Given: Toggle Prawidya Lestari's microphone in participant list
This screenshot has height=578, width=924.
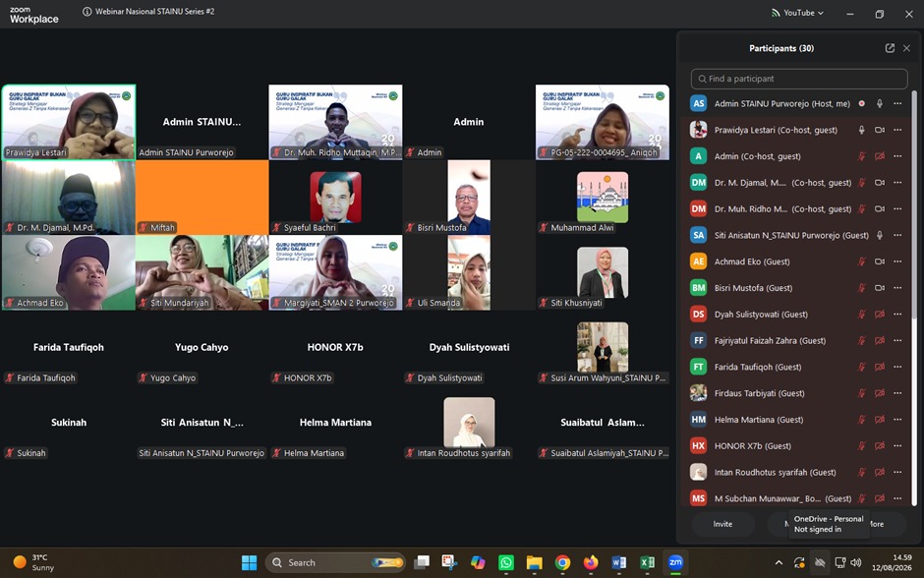Looking at the screenshot, I should coord(861,130).
